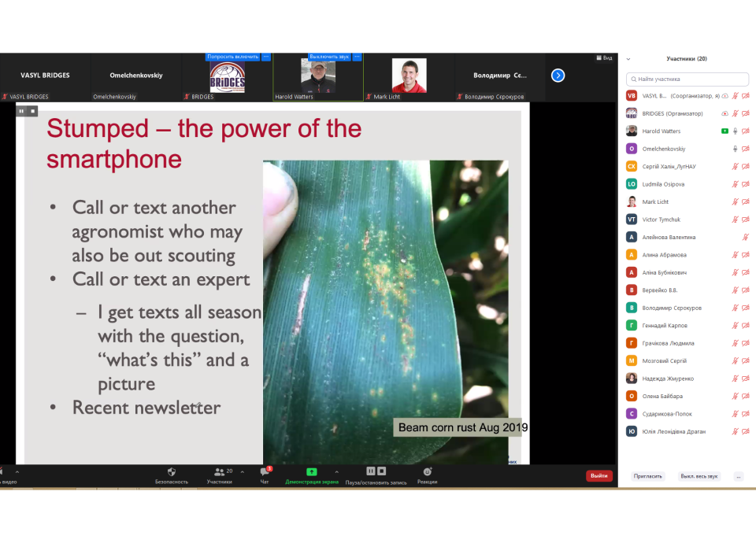The image size is (756, 543).
Task: Pause the recording in bottom toolbar
Action: pyautogui.click(x=370, y=471)
